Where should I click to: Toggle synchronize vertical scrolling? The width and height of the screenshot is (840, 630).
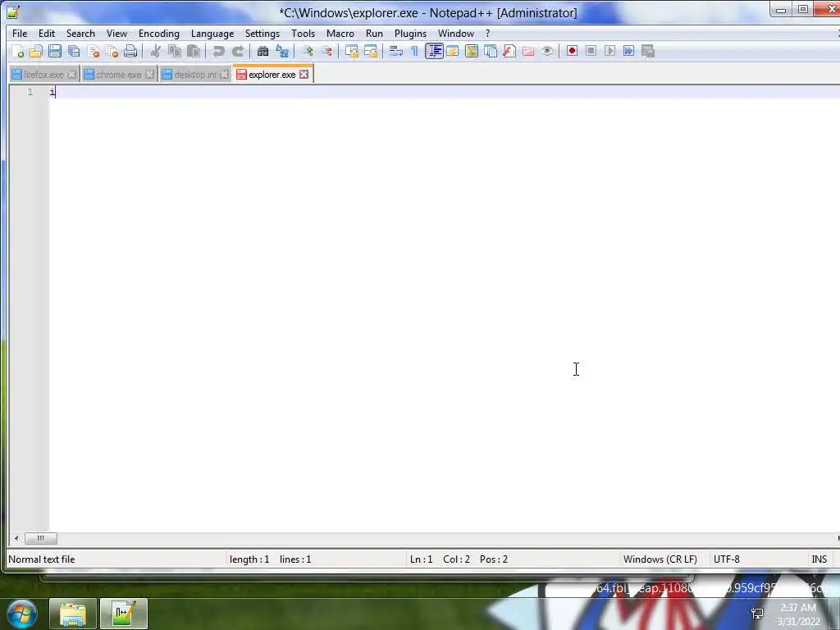coord(351,52)
